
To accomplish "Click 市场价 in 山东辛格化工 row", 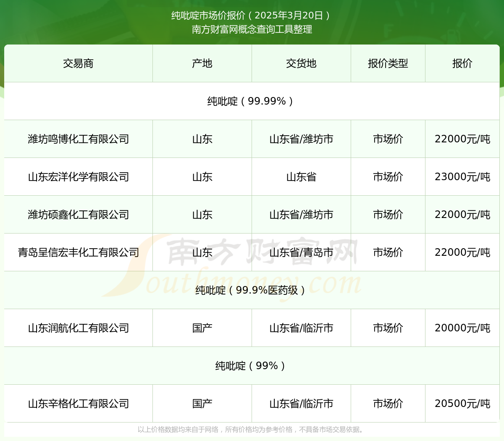I will pos(388,404).
